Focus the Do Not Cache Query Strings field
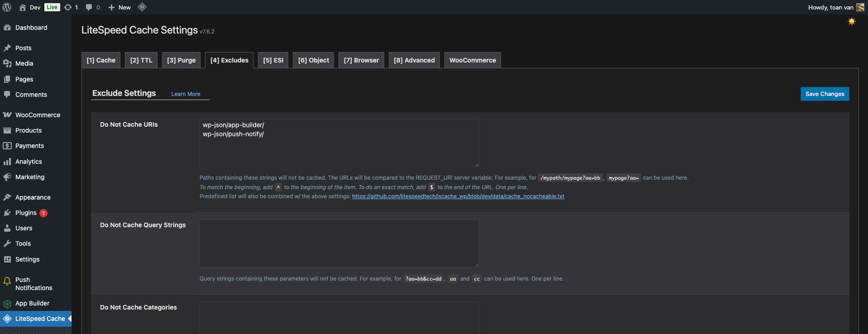Image resolution: width=868 pixels, height=334 pixels. click(x=339, y=243)
